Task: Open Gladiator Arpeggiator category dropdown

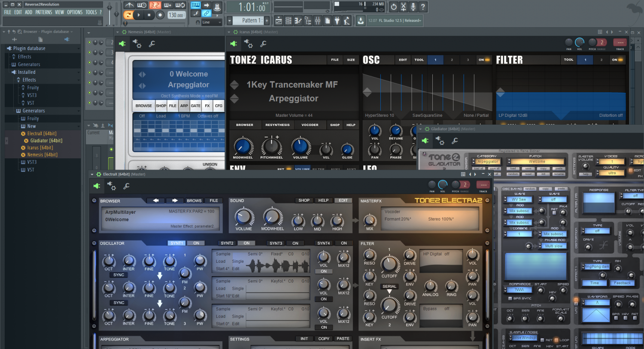Action: coord(486,162)
